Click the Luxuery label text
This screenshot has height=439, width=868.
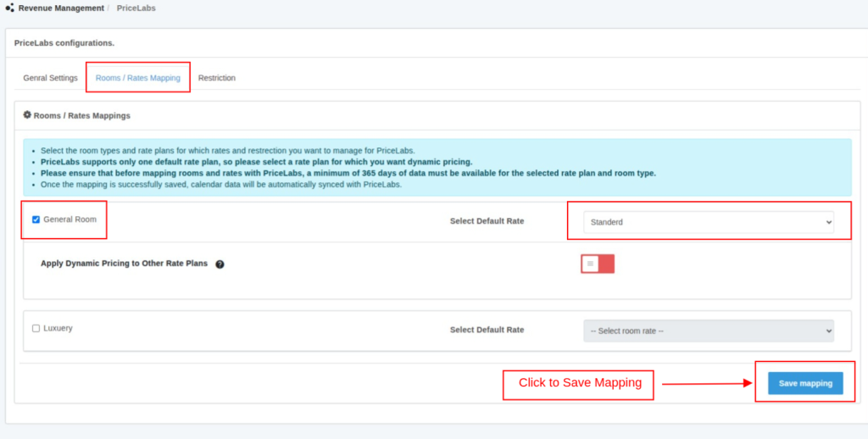(58, 328)
